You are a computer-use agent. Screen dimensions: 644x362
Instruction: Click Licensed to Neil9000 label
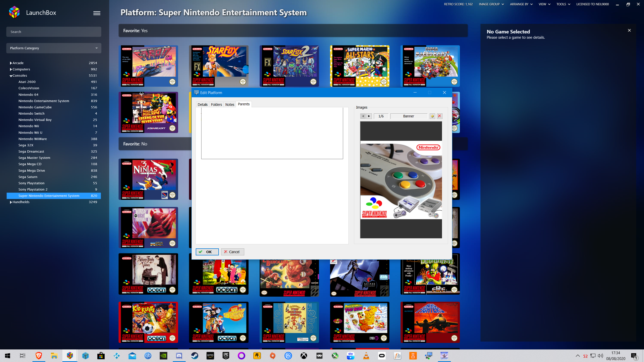(x=592, y=4)
